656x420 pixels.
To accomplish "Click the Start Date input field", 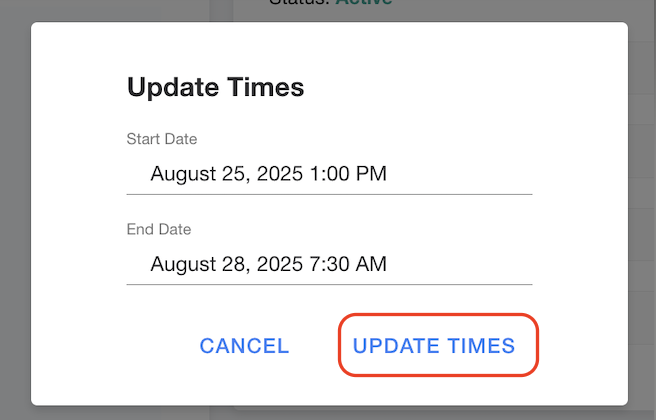I will pyautogui.click(x=329, y=174).
